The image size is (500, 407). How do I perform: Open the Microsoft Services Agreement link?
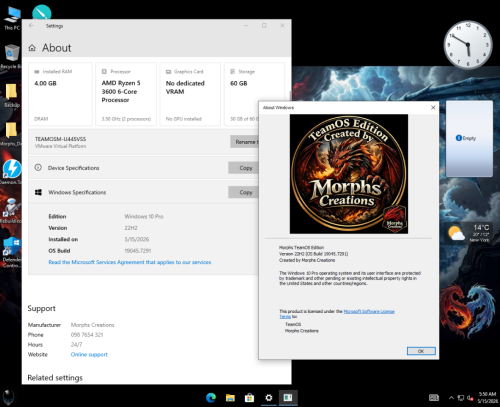click(x=130, y=262)
